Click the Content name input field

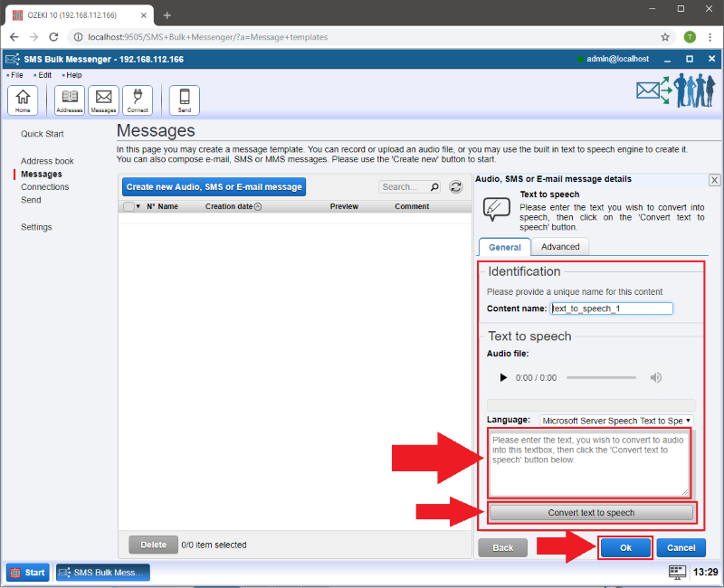(612, 308)
